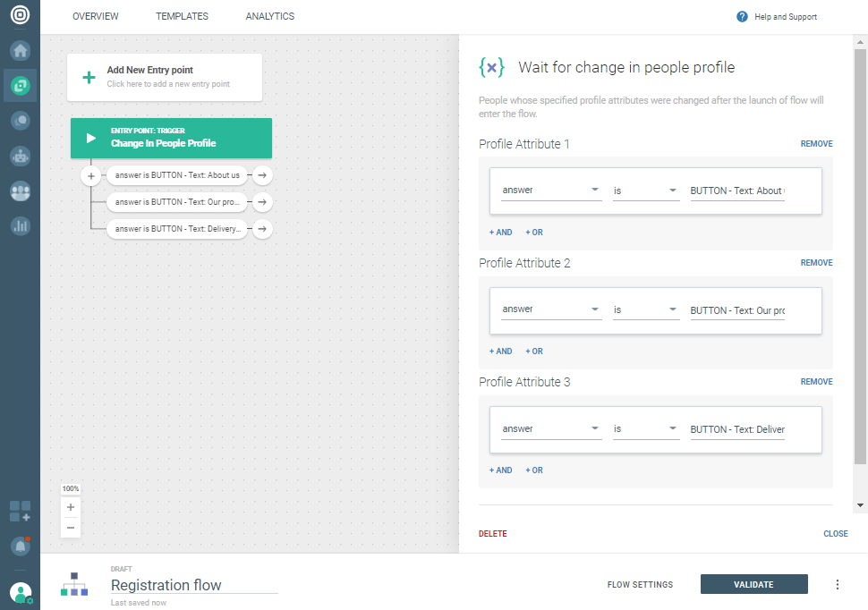Screen dimensions: 868x610
Task: Click the arrow next to Delivery... condition
Action: pyautogui.click(x=262, y=229)
